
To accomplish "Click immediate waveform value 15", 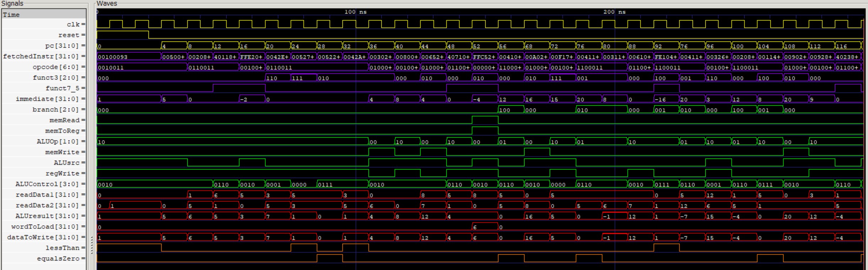I will pos(554,99).
